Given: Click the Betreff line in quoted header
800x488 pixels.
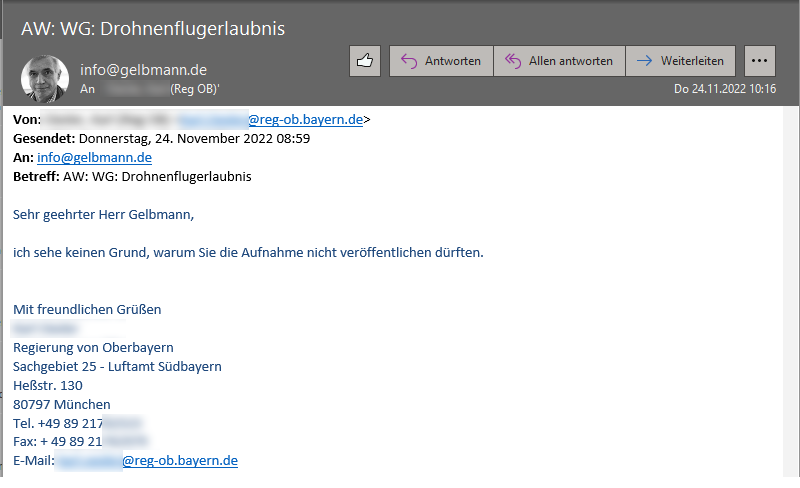Looking at the screenshot, I should (132, 176).
